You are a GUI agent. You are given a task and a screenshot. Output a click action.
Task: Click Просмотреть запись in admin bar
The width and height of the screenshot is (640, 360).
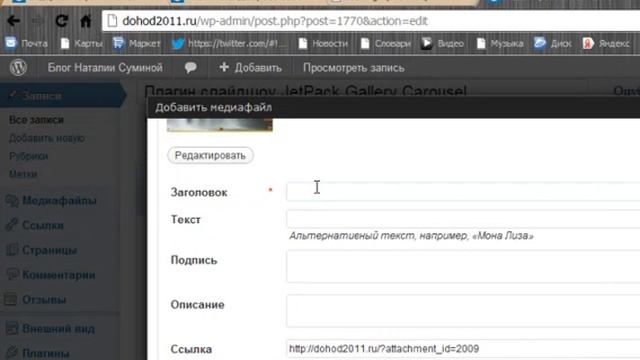click(x=353, y=68)
